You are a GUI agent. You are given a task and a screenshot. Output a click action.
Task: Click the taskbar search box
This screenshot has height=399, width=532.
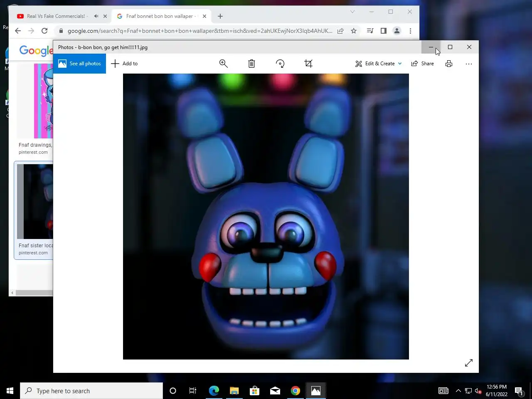(91, 391)
